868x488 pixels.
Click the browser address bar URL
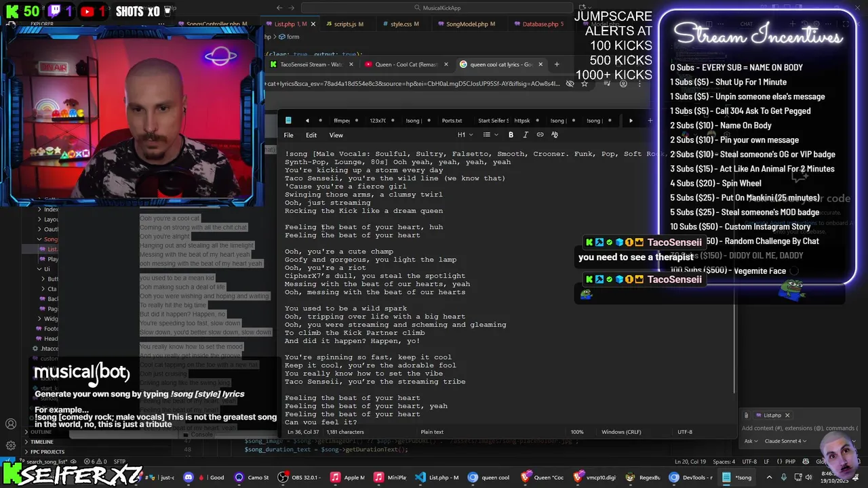click(414, 84)
